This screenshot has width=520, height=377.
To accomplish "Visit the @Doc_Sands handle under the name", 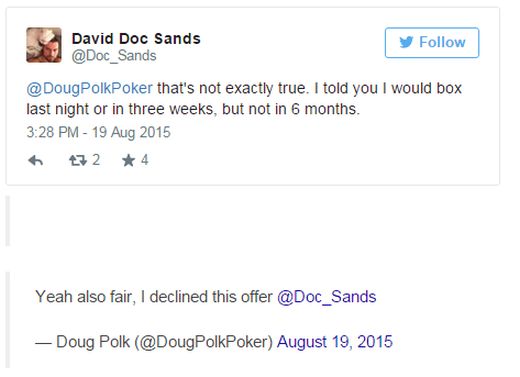I will [x=114, y=56].
